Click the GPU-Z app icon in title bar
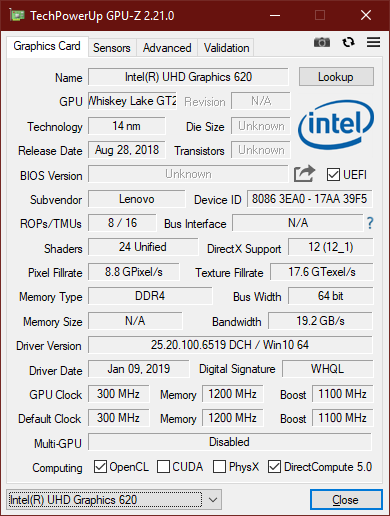 (x=17, y=15)
